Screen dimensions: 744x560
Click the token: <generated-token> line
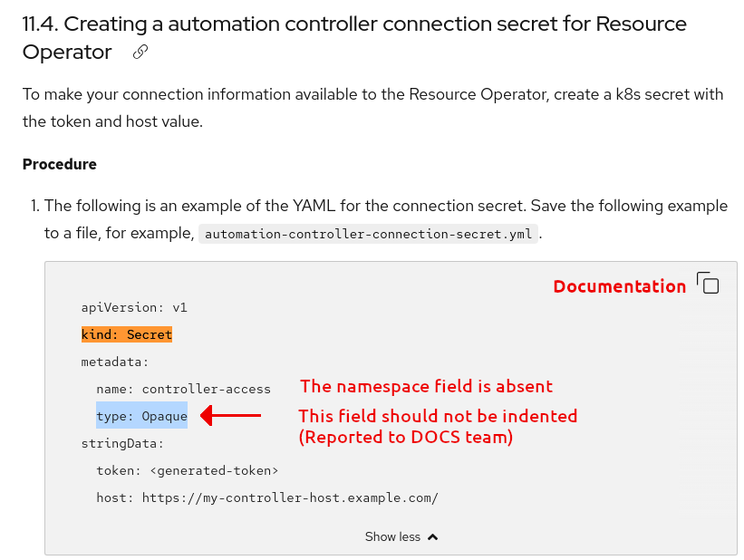[x=187, y=470]
